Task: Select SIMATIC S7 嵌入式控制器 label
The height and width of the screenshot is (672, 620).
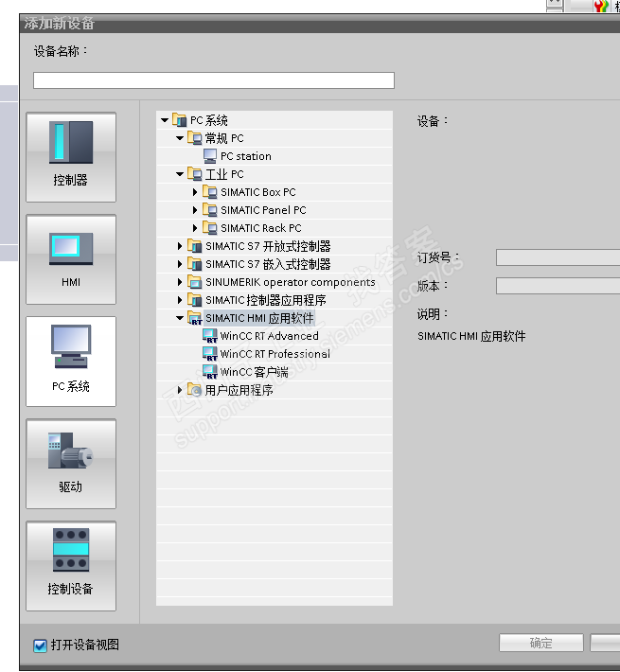Action: (268, 264)
